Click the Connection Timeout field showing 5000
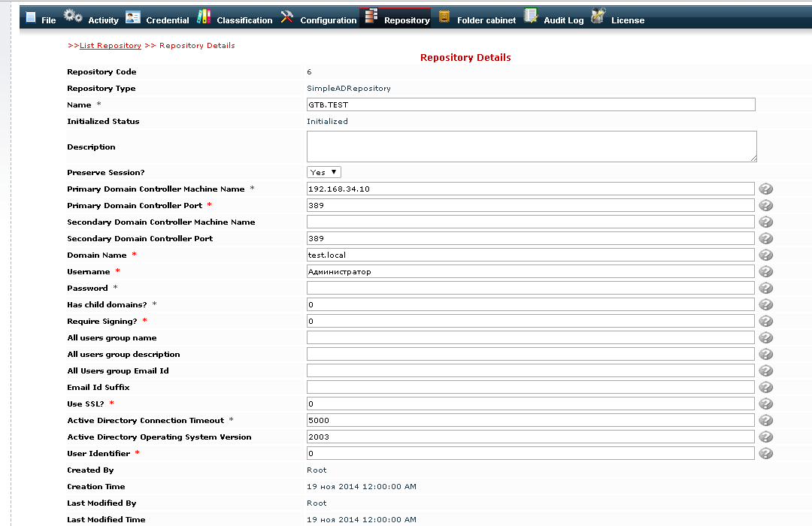The image size is (812, 526). coord(531,420)
